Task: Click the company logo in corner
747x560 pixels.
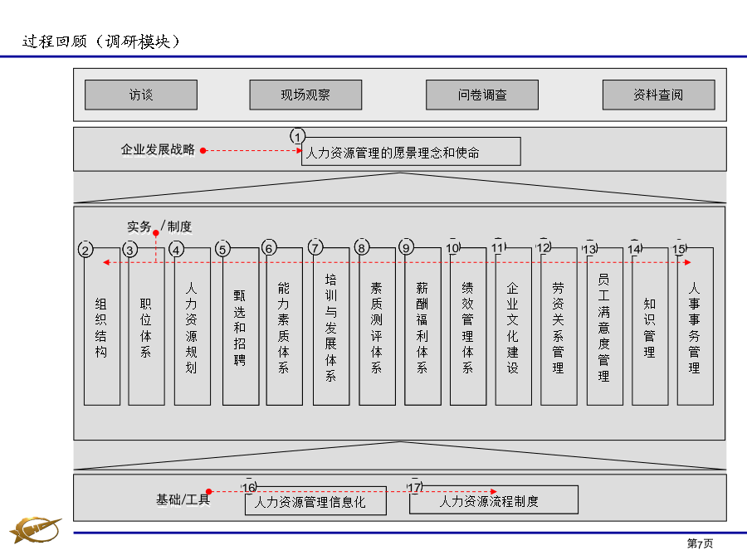Action: (x=35, y=529)
